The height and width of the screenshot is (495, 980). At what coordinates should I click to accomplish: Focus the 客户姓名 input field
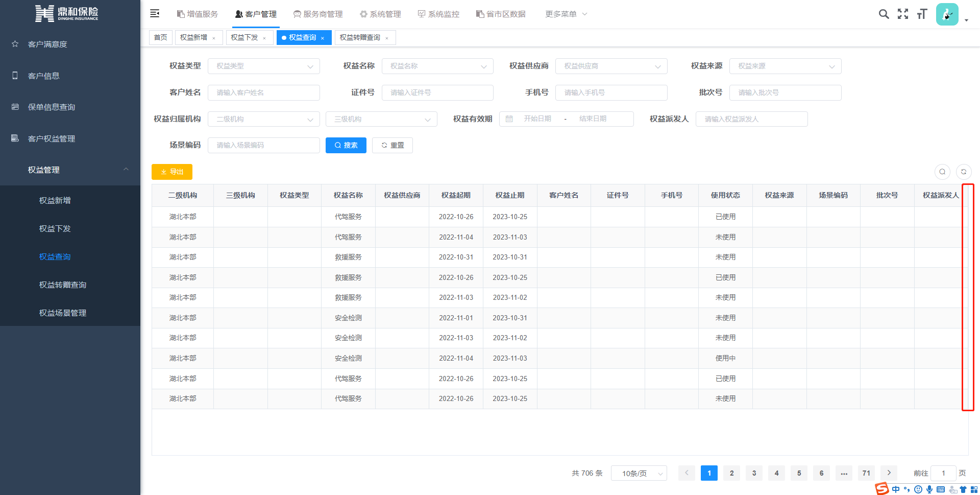click(x=264, y=92)
